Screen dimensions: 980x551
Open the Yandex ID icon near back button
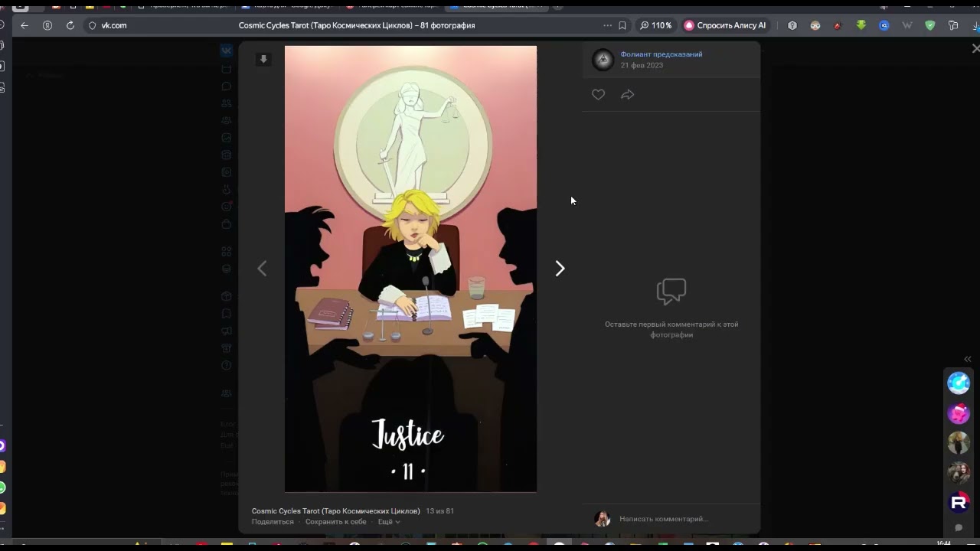(47, 25)
